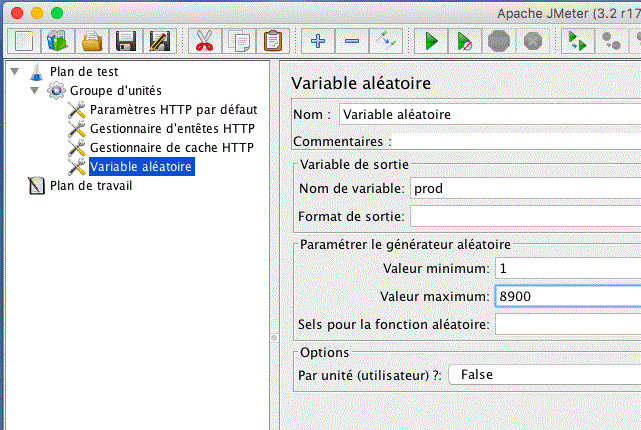Click the Paste clipboard icon
641x430 pixels.
[x=273, y=41]
